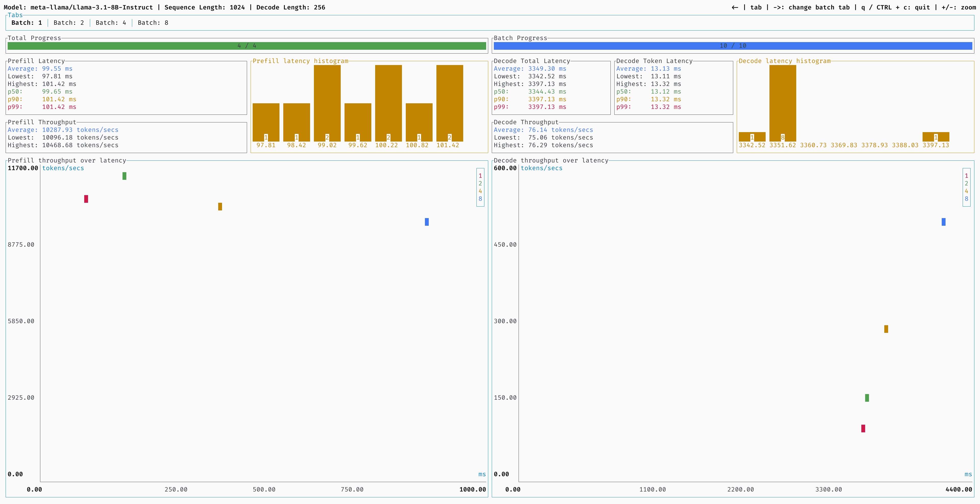Screen dimensions: 980x504
Task: Open the Batch: 4 tab
Action: click(x=111, y=23)
